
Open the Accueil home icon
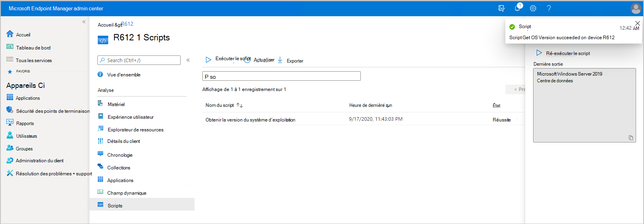tap(10, 34)
